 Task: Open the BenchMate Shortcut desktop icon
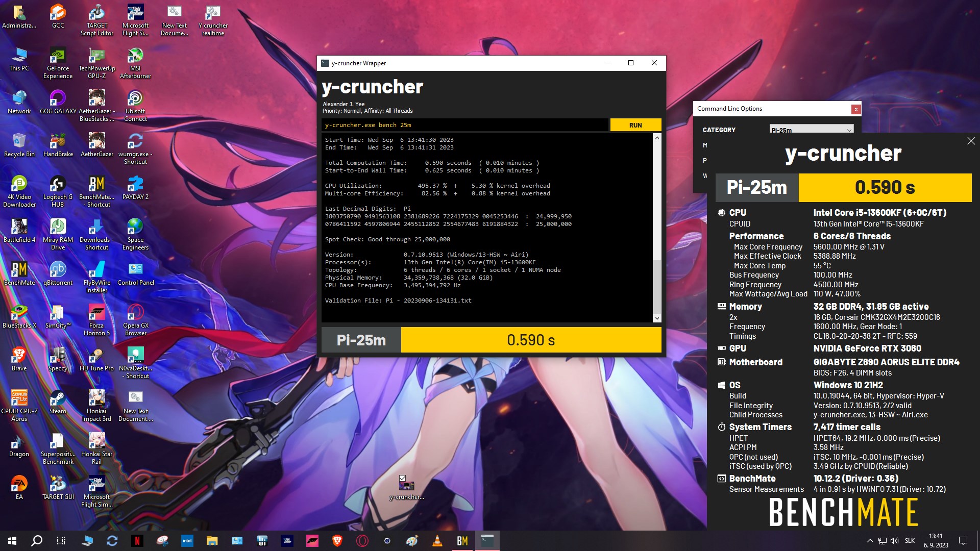click(97, 192)
